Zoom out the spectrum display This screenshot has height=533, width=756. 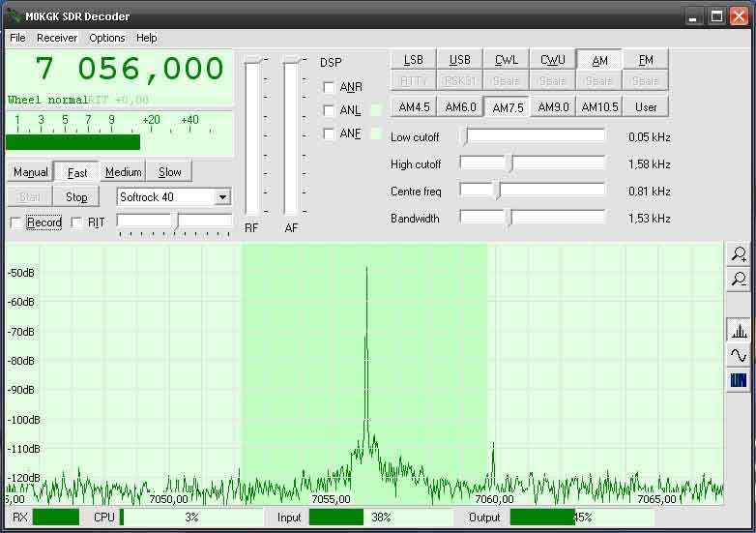(x=739, y=280)
